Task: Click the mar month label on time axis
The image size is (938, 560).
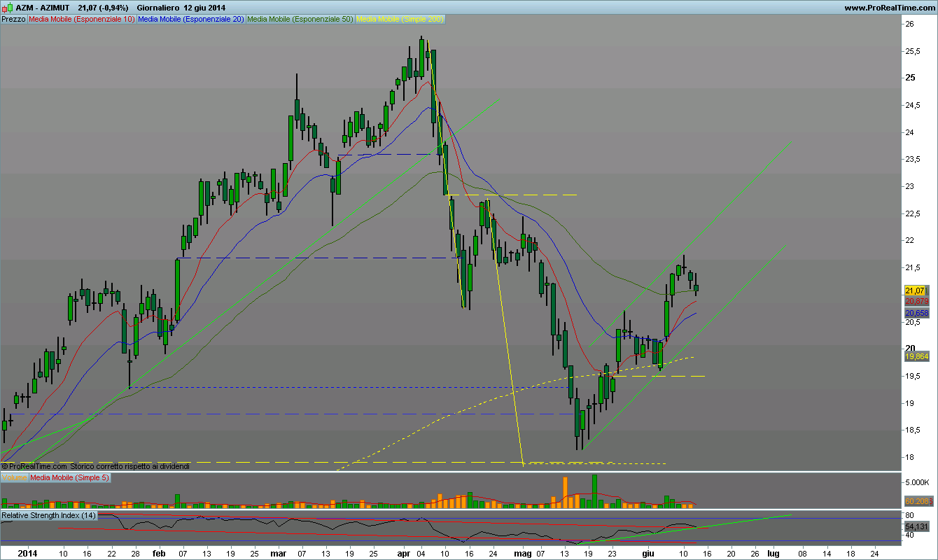Action: (x=279, y=553)
